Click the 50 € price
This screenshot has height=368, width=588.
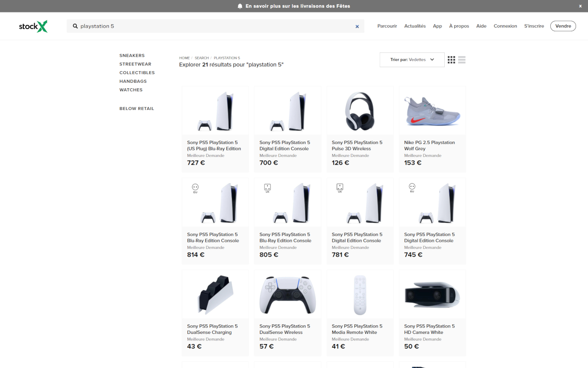coord(412,346)
